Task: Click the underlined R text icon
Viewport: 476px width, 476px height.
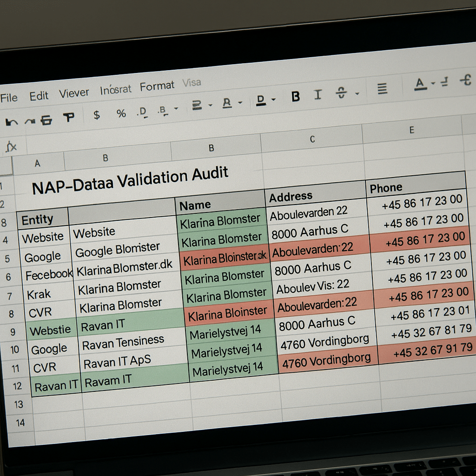Action: [227, 103]
